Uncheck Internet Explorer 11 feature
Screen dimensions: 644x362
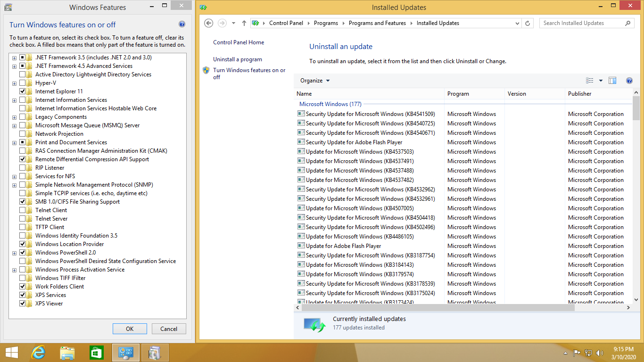[22, 91]
